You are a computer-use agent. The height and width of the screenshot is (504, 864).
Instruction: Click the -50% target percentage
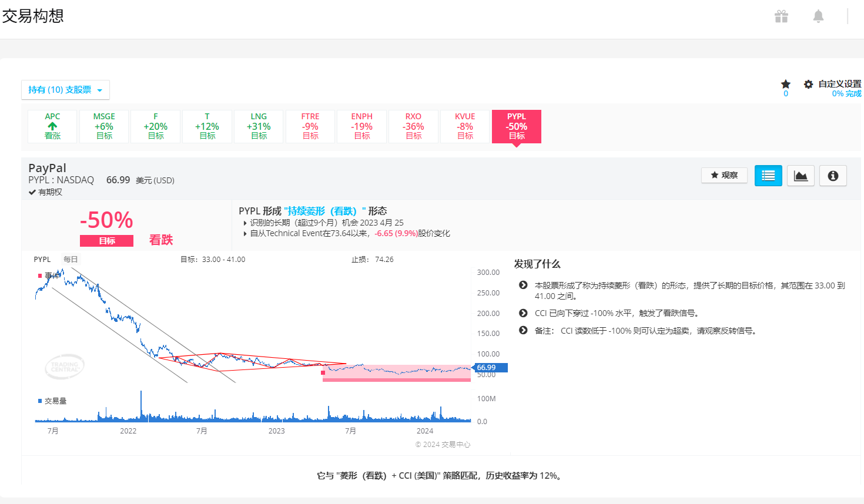[x=106, y=220]
